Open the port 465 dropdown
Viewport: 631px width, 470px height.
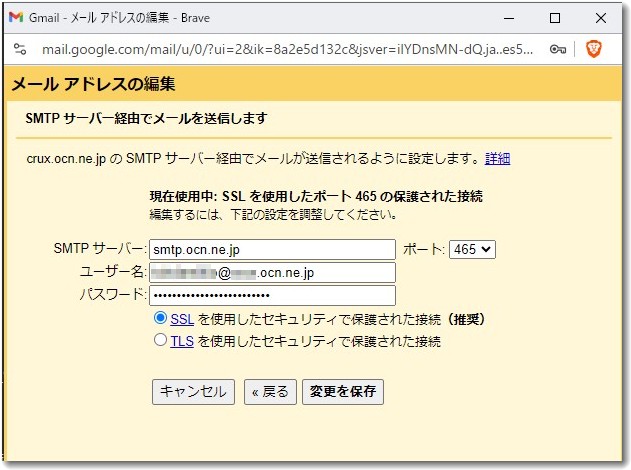pyautogui.click(x=472, y=249)
